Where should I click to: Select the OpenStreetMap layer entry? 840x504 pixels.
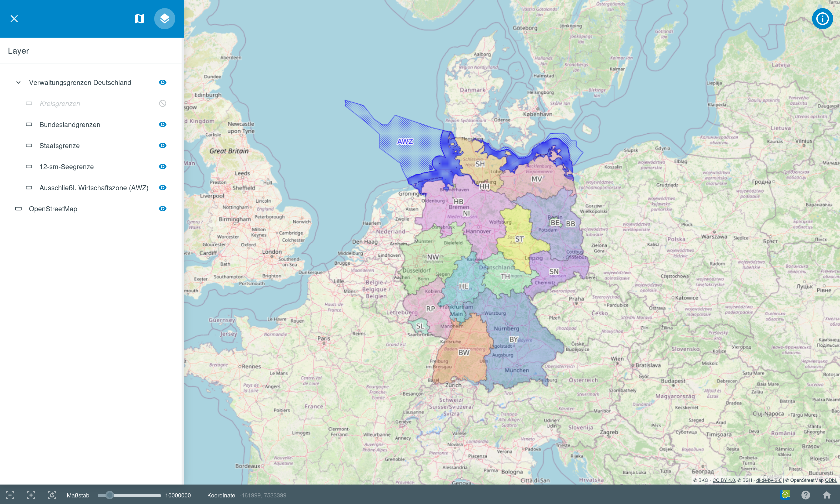[x=53, y=209]
